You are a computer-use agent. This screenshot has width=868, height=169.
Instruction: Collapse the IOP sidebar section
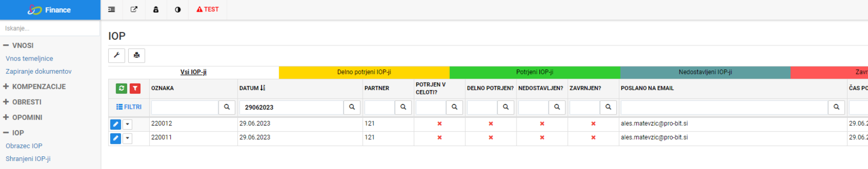pos(14,133)
